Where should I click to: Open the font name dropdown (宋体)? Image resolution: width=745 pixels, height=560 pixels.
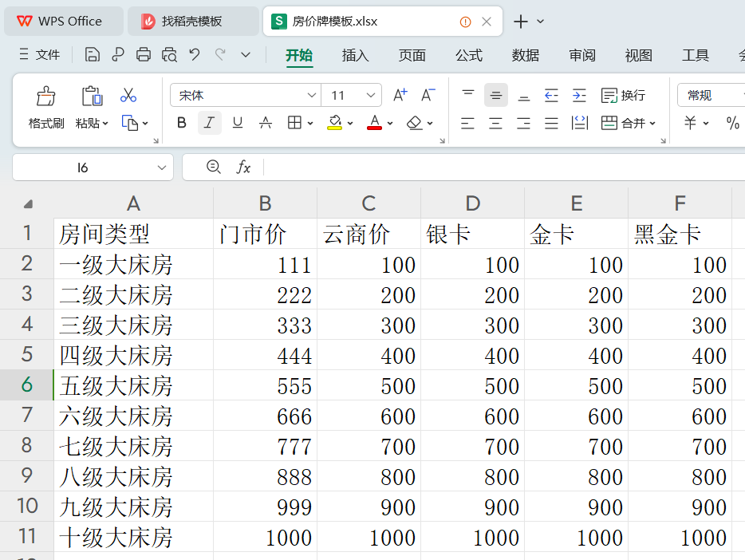point(312,96)
